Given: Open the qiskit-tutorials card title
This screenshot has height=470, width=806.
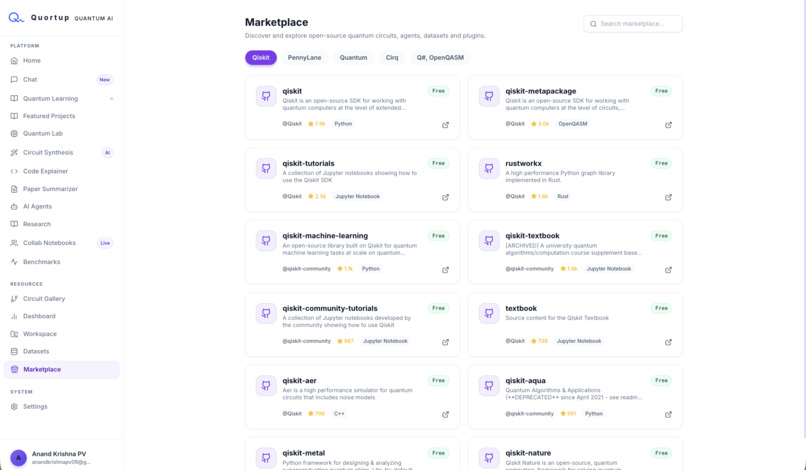Looking at the screenshot, I should 308,164.
